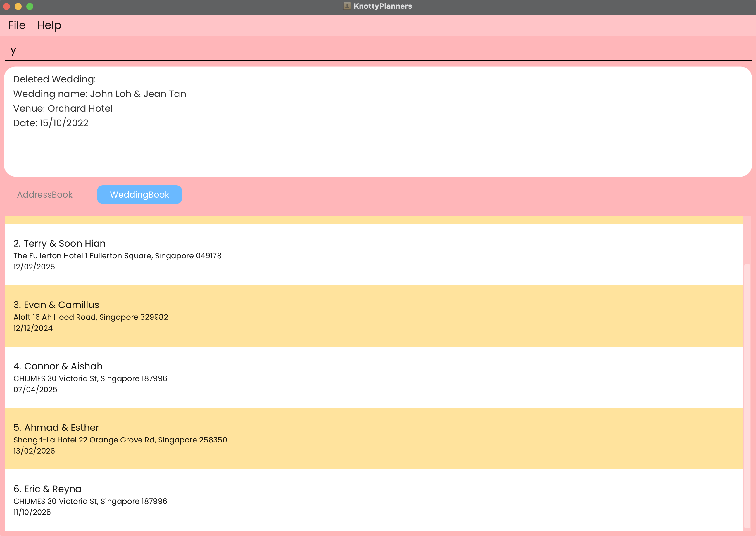Open the File menu

pos(16,25)
